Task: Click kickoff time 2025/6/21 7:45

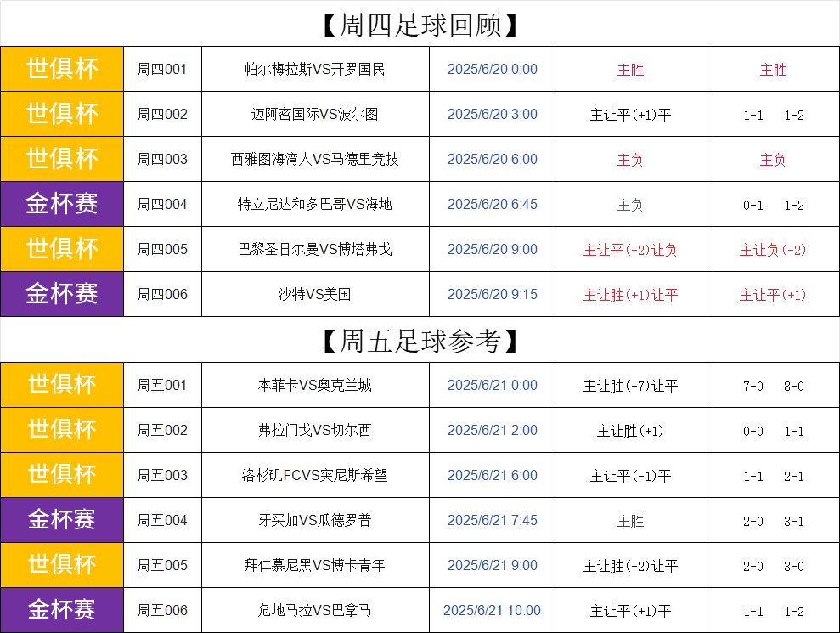Action: click(x=493, y=521)
